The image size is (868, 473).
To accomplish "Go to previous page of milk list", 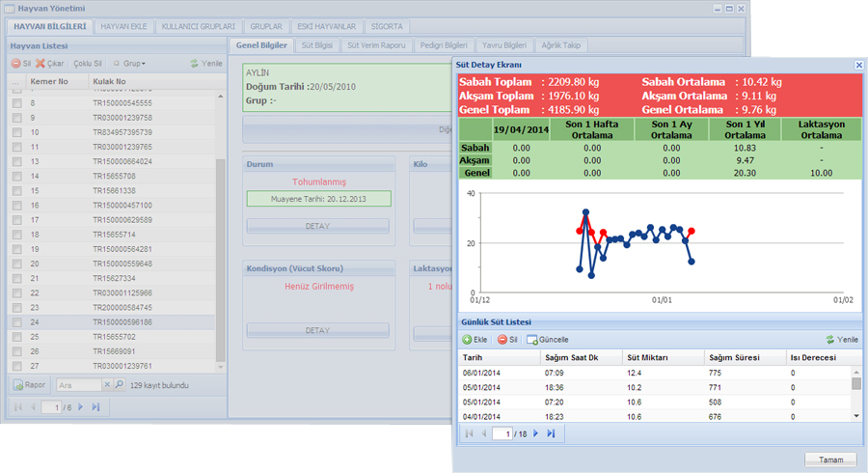I will click(484, 433).
